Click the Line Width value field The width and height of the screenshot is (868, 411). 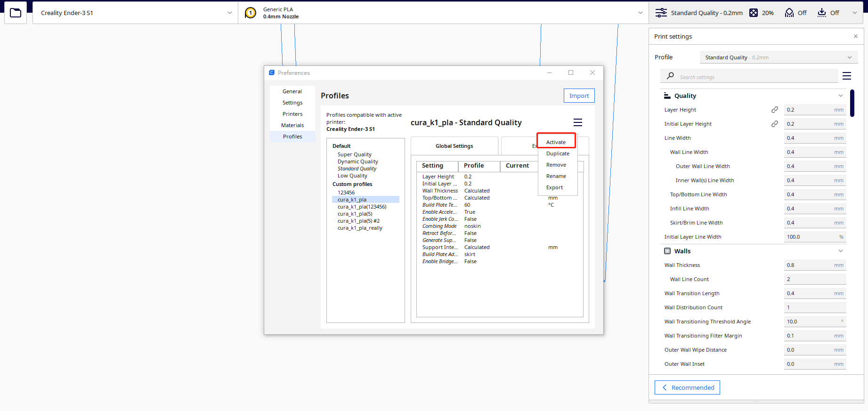(x=815, y=138)
